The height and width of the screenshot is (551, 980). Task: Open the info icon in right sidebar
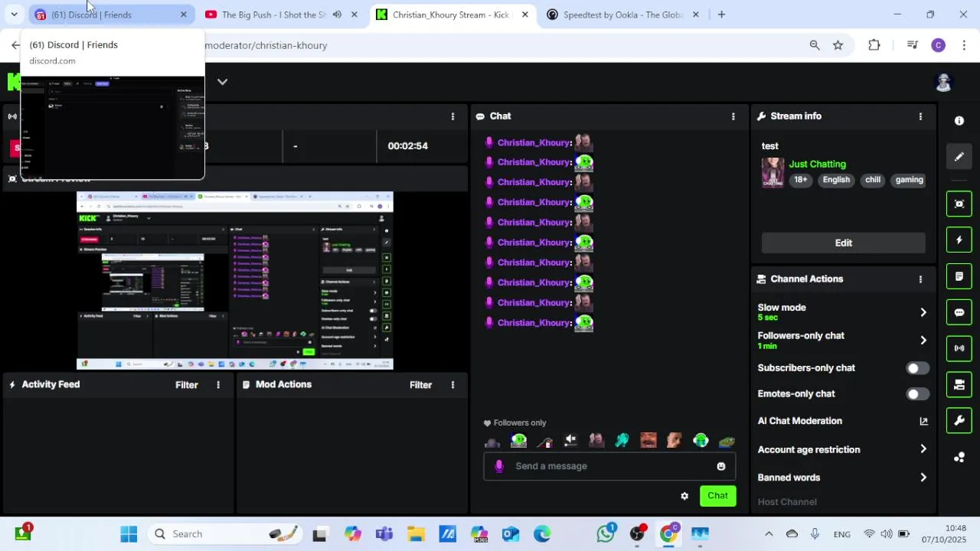[x=959, y=121]
